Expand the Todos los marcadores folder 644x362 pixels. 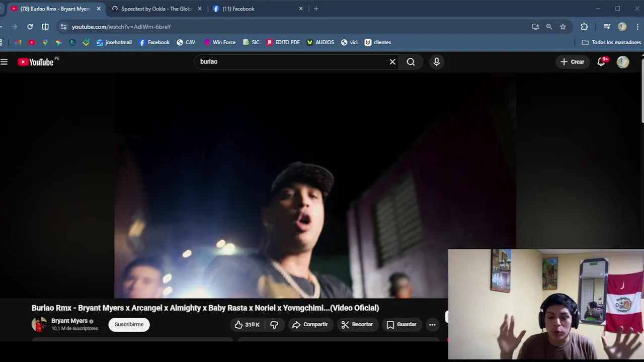[x=611, y=42]
